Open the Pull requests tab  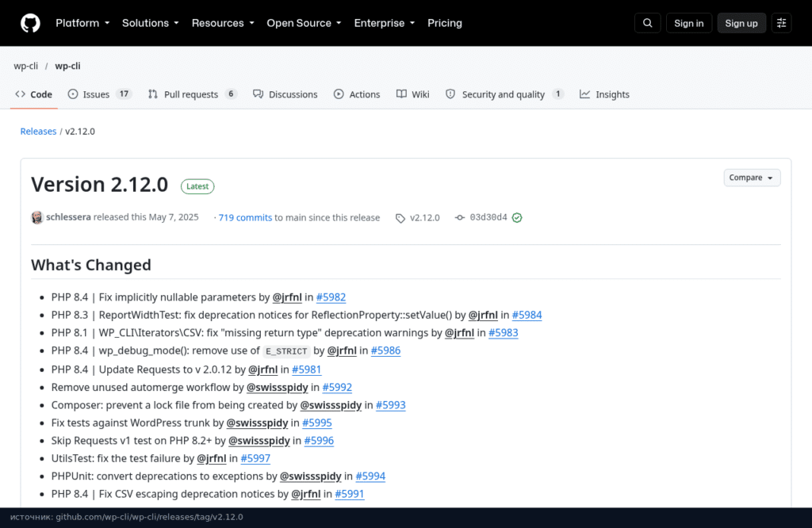pyautogui.click(x=192, y=94)
